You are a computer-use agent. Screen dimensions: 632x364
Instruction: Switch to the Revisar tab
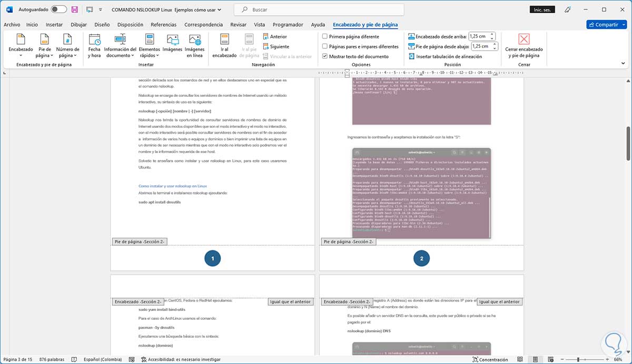[238, 24]
